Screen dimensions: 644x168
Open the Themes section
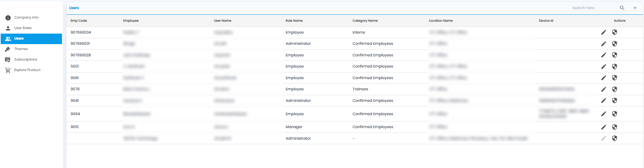click(31, 49)
